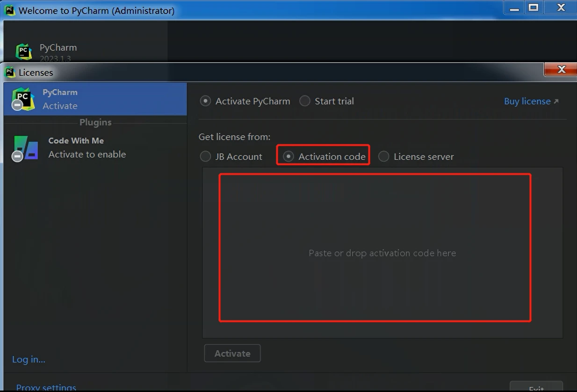Click the Code With Me plugin icon
This screenshot has width=577, height=392.
(25, 147)
